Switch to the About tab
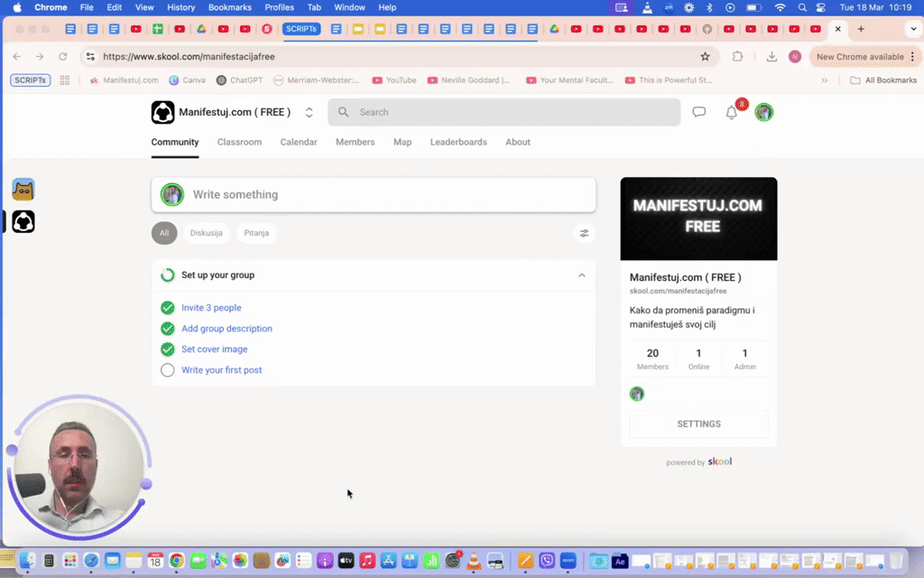Image resolution: width=924 pixels, height=578 pixels. coord(518,142)
